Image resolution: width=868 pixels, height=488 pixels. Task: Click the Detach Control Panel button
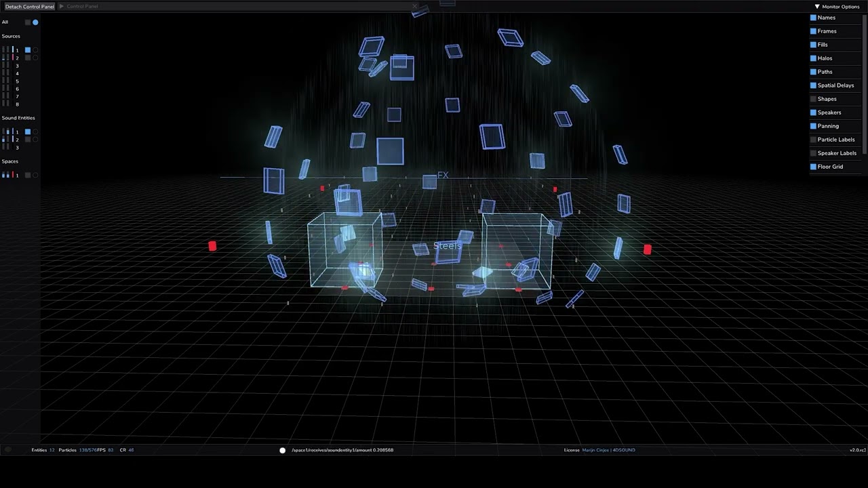pos(29,6)
